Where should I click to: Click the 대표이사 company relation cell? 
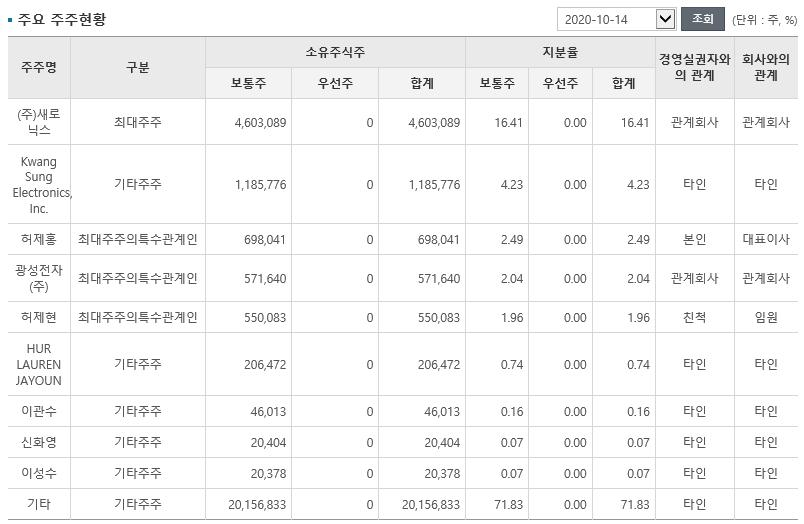(x=766, y=239)
